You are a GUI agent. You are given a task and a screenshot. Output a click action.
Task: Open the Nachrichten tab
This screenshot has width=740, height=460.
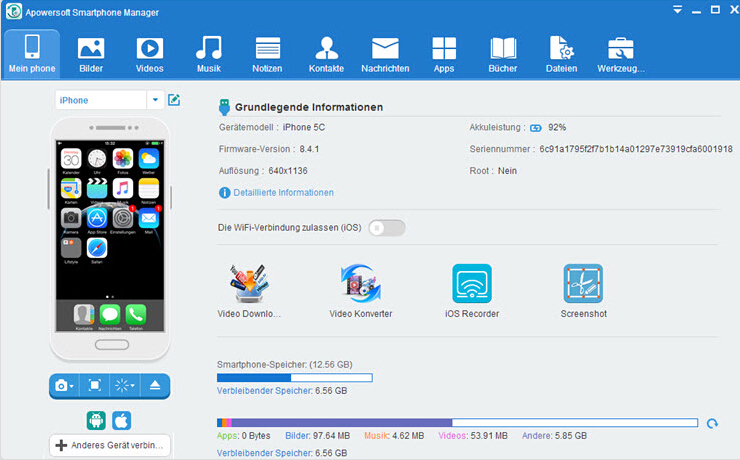click(385, 55)
